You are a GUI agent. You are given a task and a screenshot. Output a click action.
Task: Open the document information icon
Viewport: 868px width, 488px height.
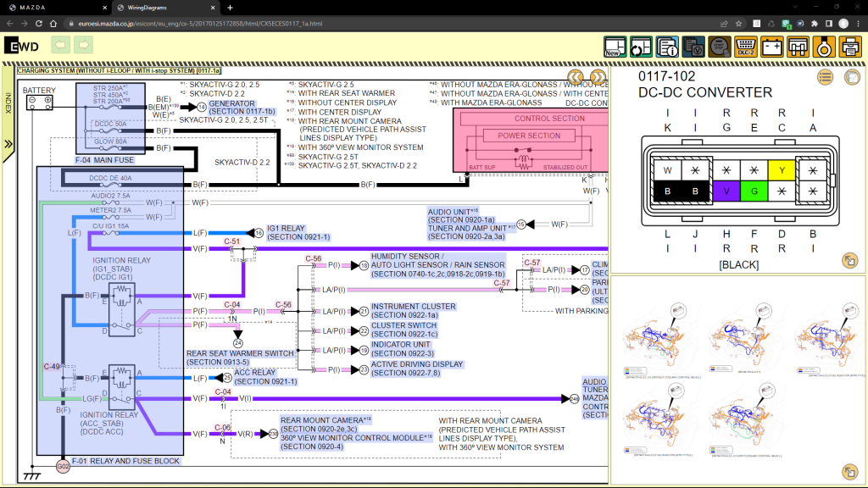pyautogui.click(x=667, y=46)
